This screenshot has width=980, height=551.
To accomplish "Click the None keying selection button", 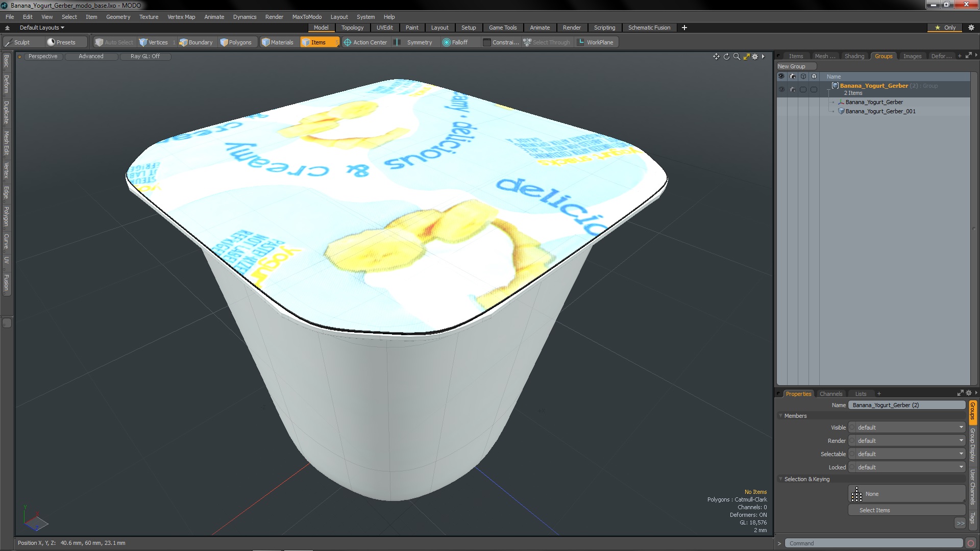I will (906, 494).
